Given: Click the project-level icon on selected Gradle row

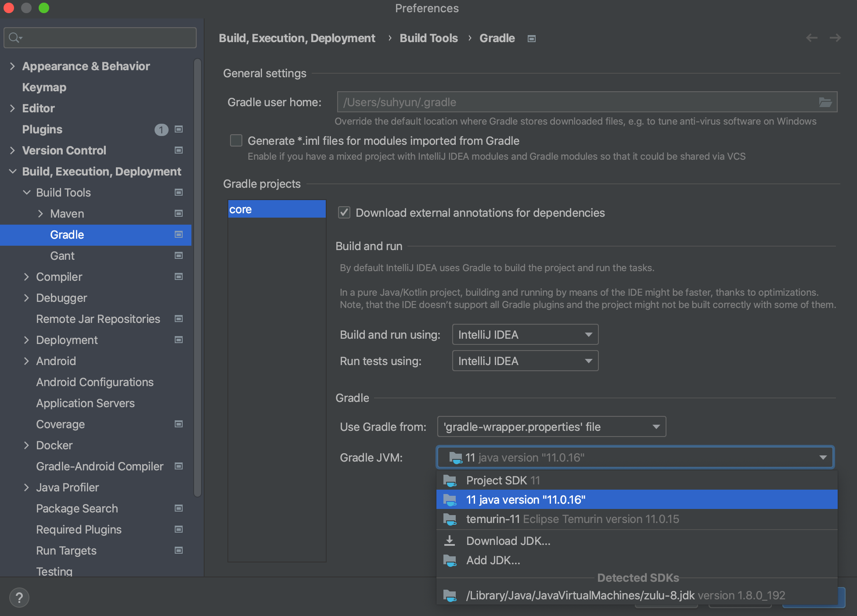Looking at the screenshot, I should click(x=179, y=234).
